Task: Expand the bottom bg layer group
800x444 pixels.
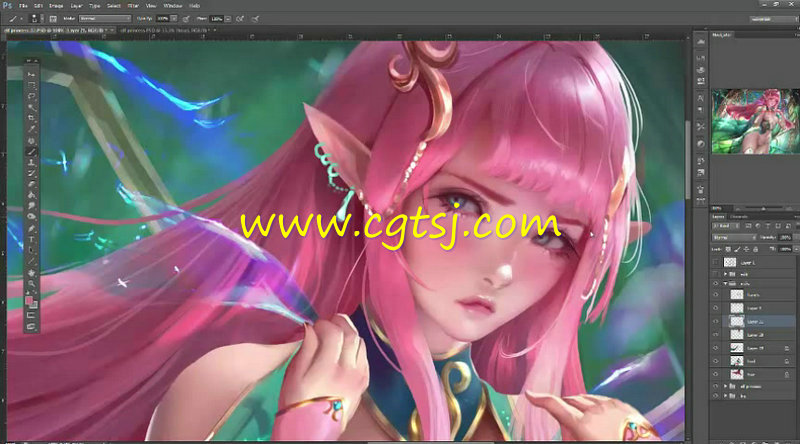Action: [726, 396]
